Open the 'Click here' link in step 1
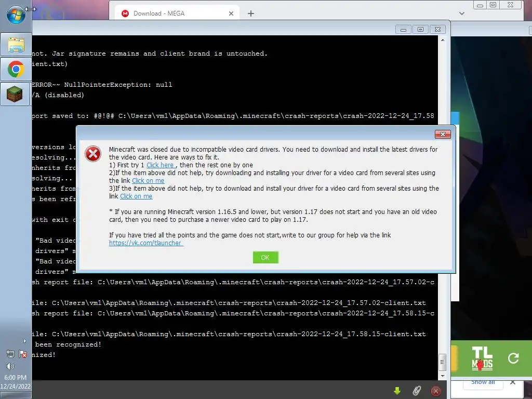532x399 pixels. [160, 165]
